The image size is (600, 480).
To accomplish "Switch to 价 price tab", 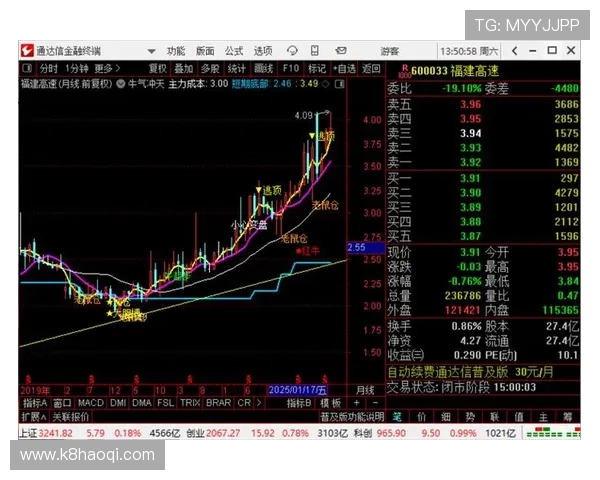I will (x=421, y=417).
